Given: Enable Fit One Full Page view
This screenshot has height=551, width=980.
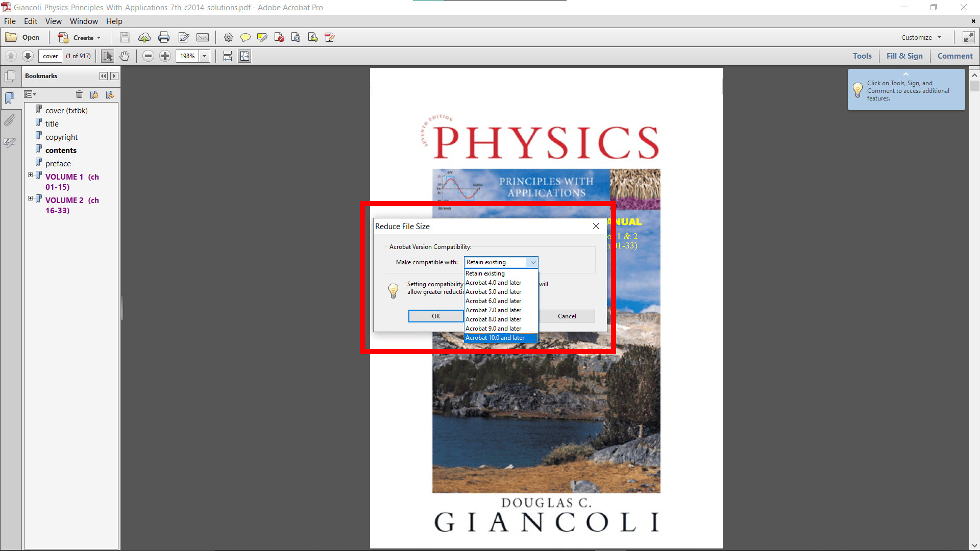Looking at the screenshot, I should (244, 56).
